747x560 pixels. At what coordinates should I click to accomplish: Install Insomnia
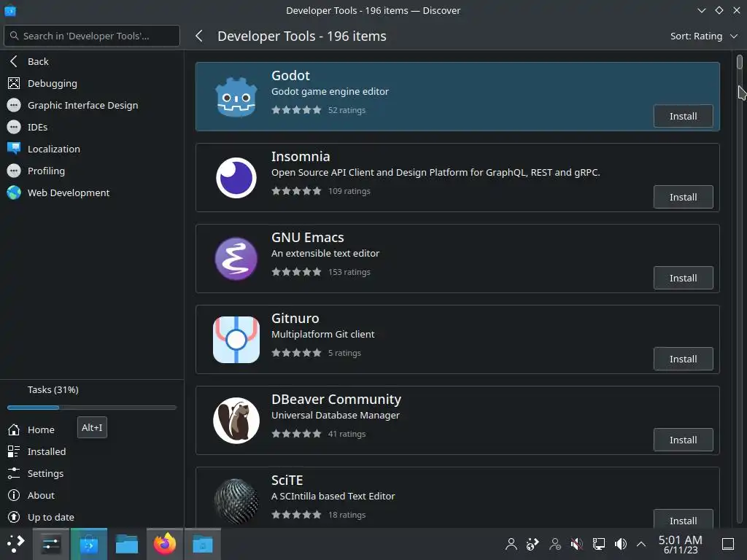tap(683, 197)
